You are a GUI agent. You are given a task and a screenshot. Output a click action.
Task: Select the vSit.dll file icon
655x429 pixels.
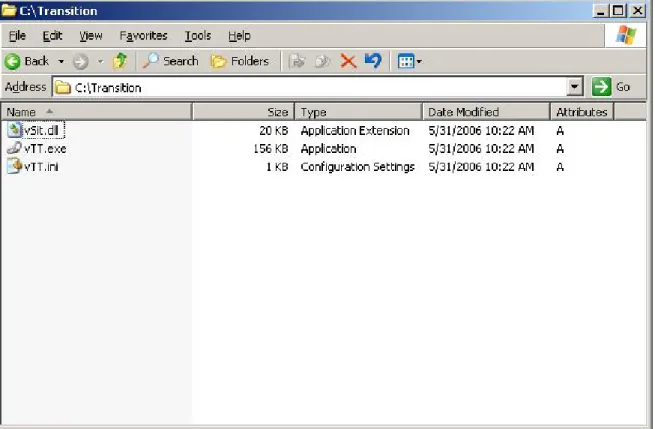point(14,130)
